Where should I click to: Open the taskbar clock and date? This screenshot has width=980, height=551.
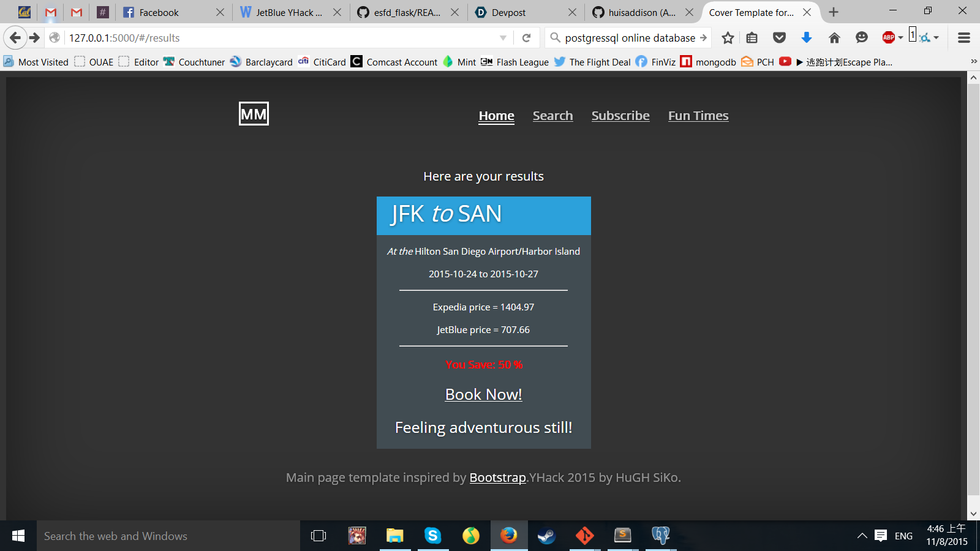click(x=947, y=536)
